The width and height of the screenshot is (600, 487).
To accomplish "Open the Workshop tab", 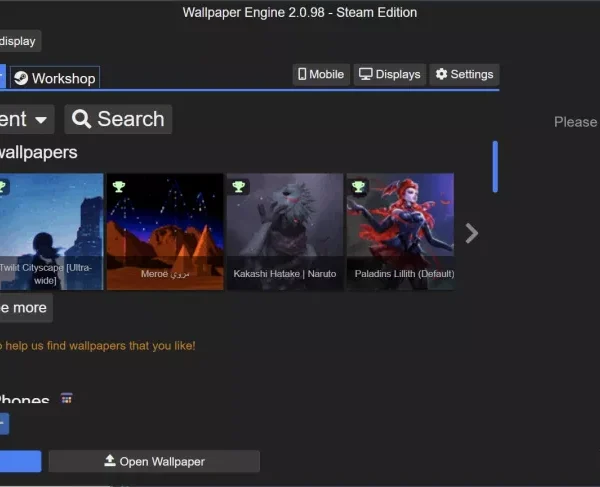I will pyautogui.click(x=55, y=78).
